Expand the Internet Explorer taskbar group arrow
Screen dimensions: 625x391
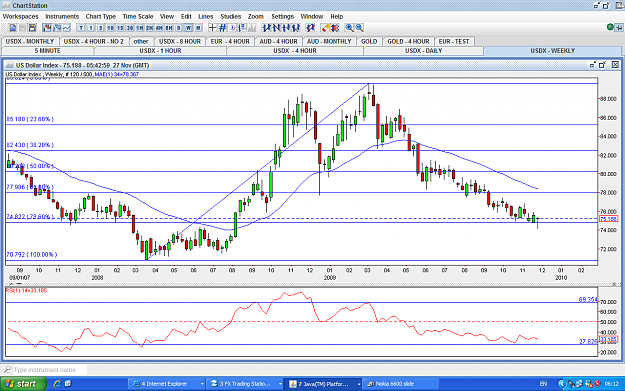click(x=202, y=384)
